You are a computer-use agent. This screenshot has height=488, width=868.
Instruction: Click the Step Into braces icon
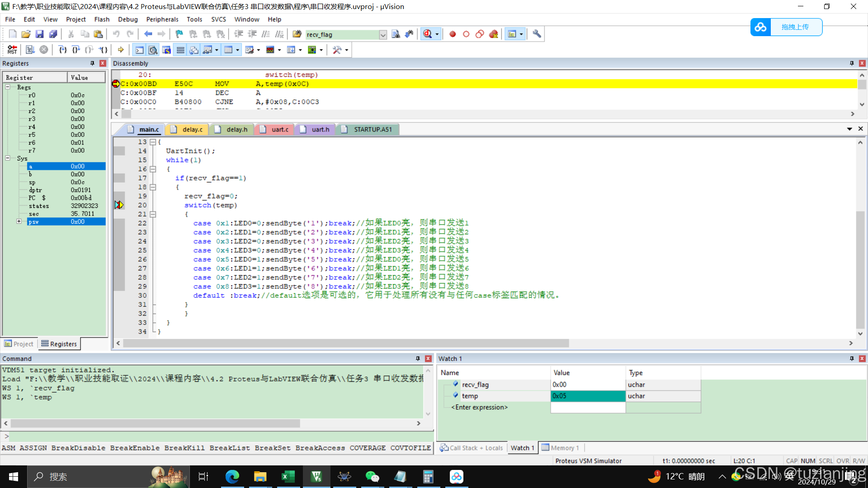click(62, 50)
